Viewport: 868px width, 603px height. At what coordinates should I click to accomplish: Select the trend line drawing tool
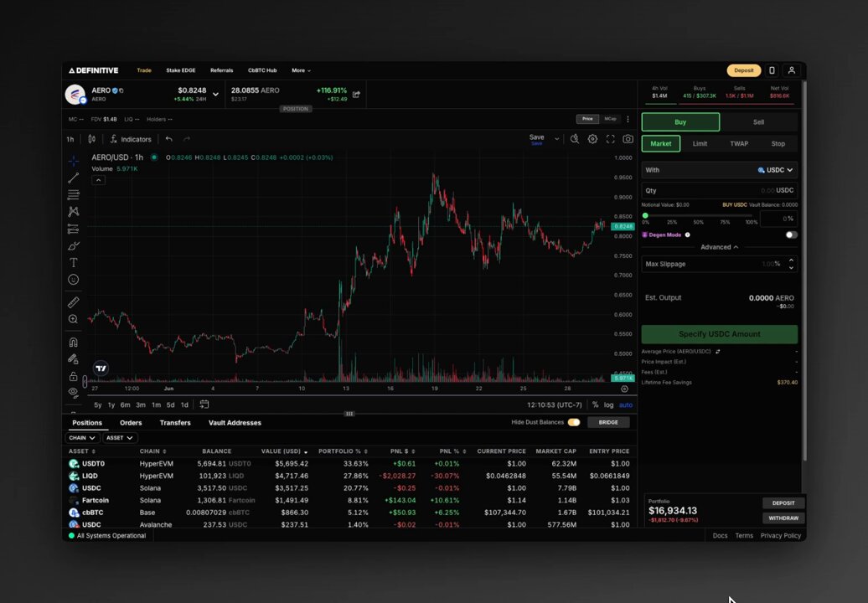pos(73,178)
